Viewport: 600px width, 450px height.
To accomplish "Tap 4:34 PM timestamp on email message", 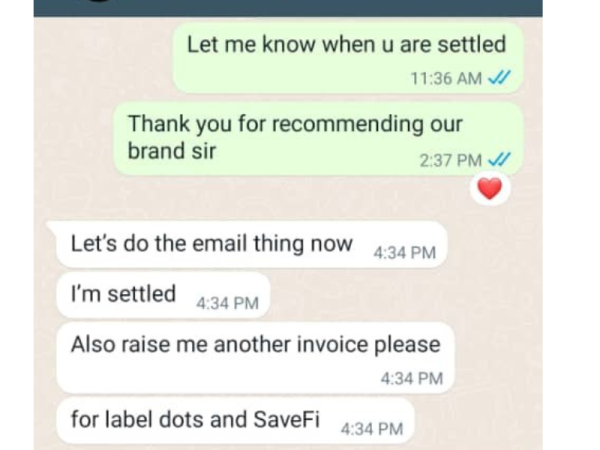I will (x=404, y=253).
